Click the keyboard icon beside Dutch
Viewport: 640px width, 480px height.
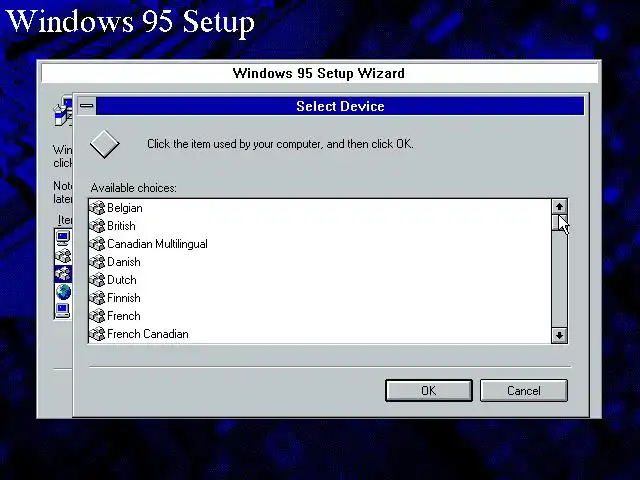[x=97, y=280]
